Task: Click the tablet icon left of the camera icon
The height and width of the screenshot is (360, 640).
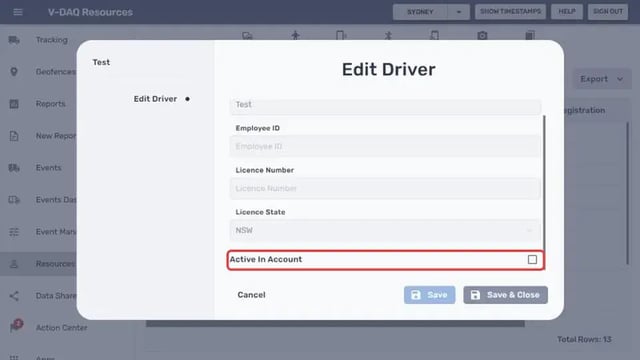Action: 435,36
